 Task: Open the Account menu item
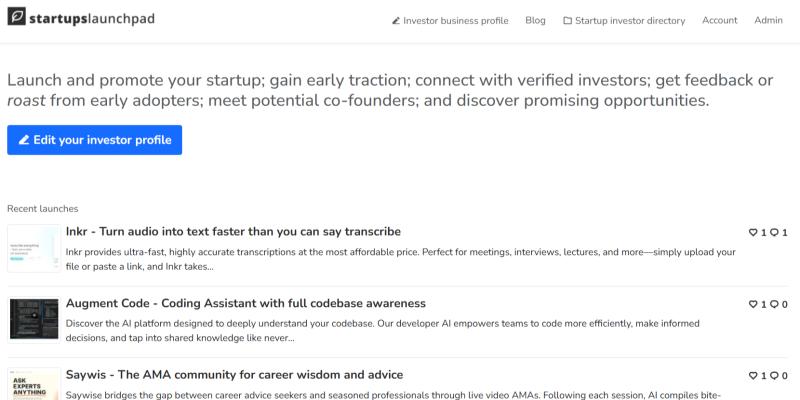pyautogui.click(x=719, y=20)
